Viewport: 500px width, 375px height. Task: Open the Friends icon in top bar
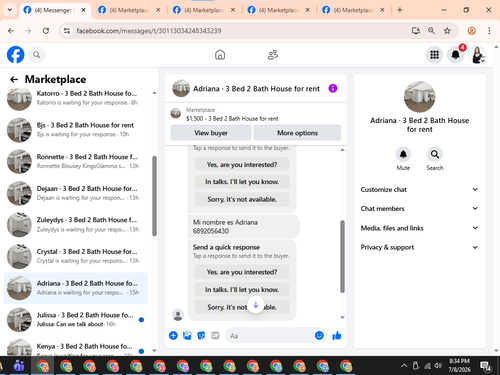pos(273,55)
